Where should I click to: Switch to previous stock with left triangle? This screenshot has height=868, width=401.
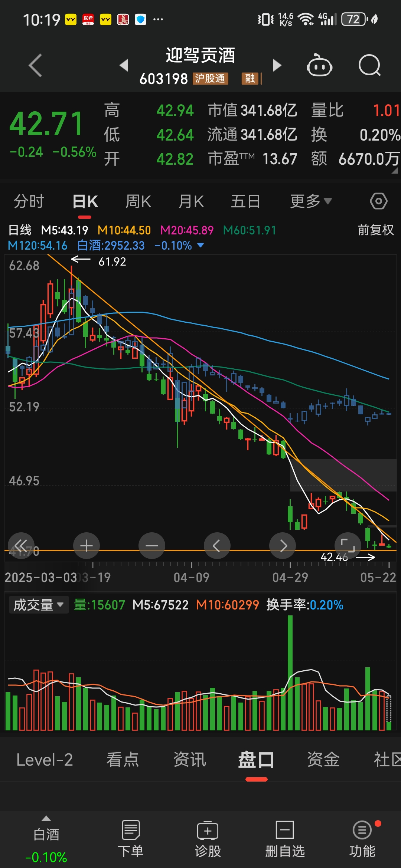pos(124,65)
